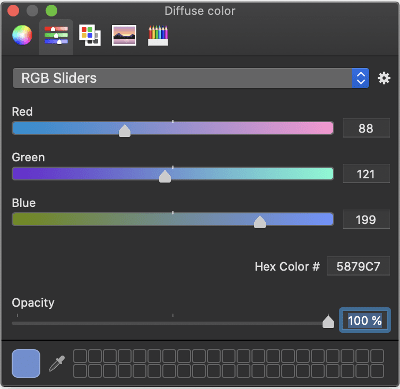Click the Hex Color # label
This screenshot has width=400, height=389.
[x=287, y=267]
